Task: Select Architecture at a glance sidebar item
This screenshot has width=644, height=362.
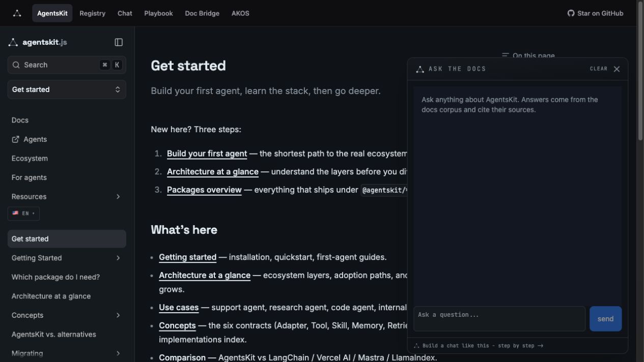Action: [x=51, y=296]
